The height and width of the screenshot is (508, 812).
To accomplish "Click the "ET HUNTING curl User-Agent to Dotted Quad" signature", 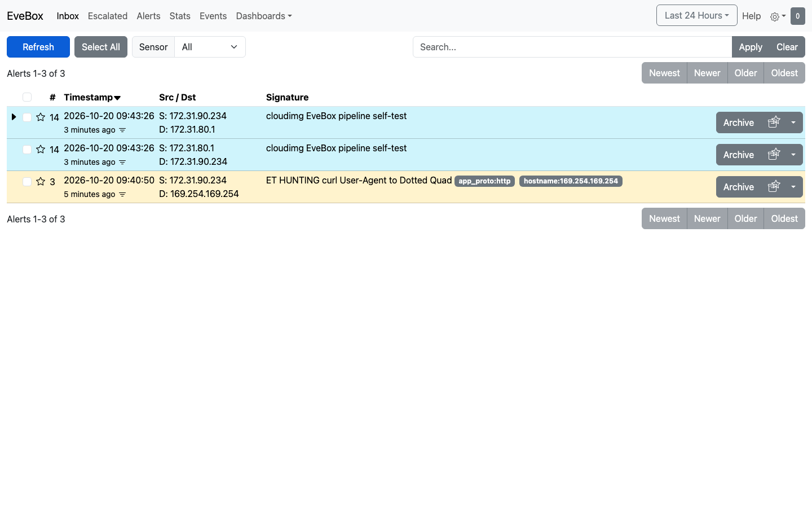I will coord(359,180).
